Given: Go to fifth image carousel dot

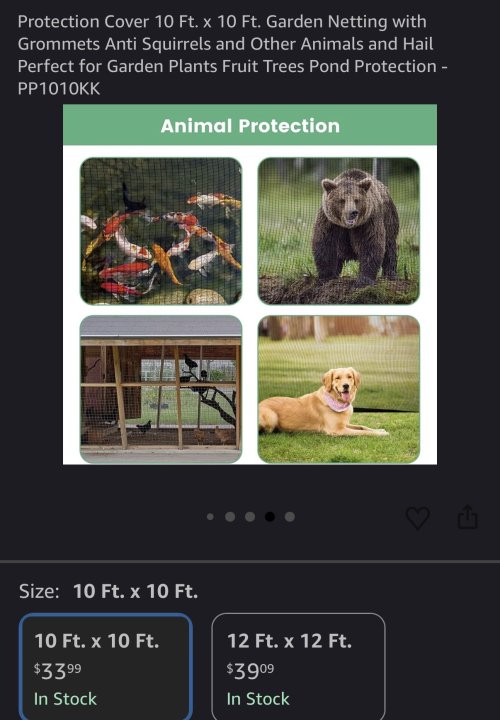Looking at the screenshot, I should point(290,517).
